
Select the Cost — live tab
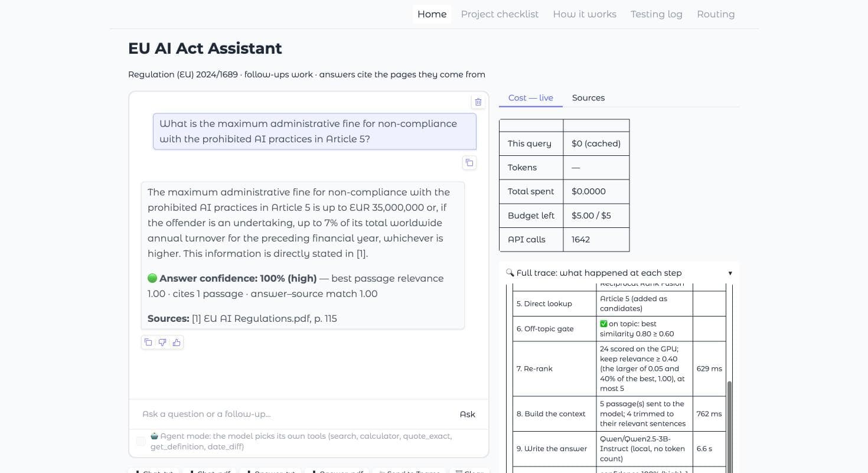531,98
